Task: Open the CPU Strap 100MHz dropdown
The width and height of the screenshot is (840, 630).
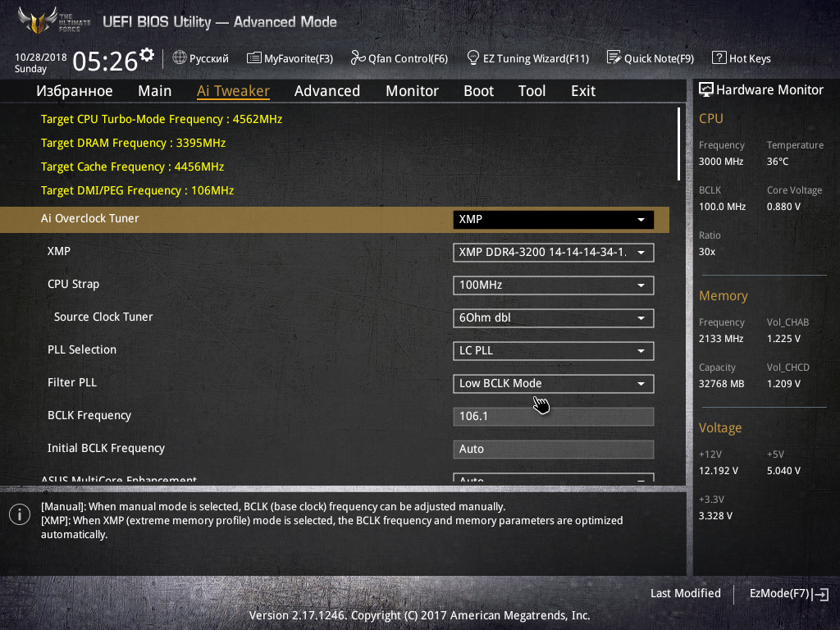Action: [554, 285]
